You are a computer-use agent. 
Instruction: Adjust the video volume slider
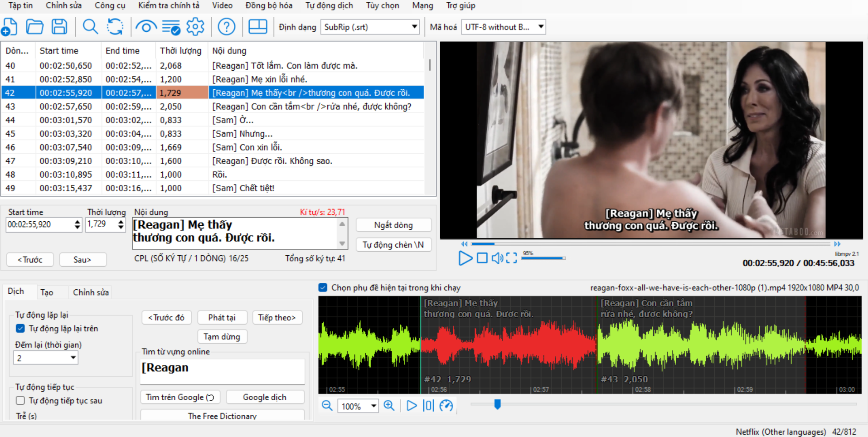tap(543, 258)
